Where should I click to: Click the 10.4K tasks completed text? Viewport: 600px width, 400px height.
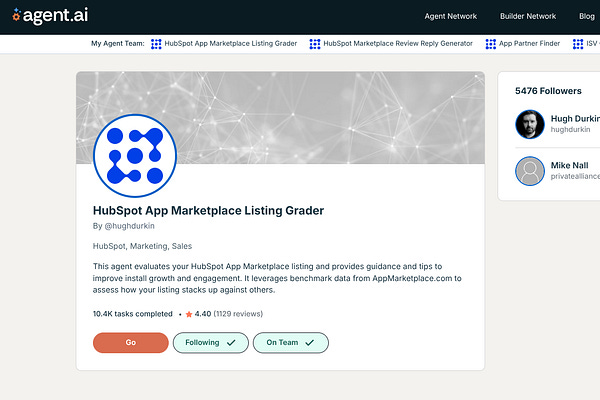[132, 314]
